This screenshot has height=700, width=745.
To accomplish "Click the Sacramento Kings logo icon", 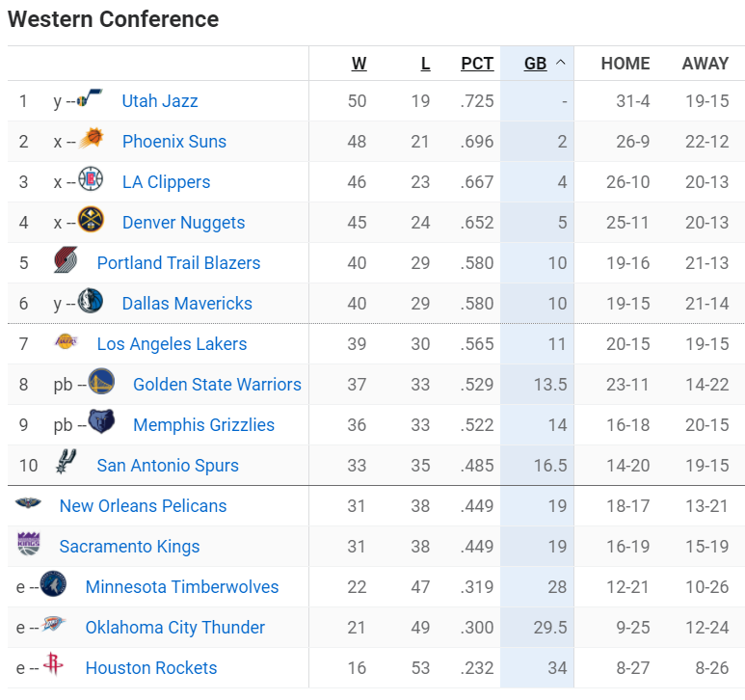I will [x=29, y=544].
